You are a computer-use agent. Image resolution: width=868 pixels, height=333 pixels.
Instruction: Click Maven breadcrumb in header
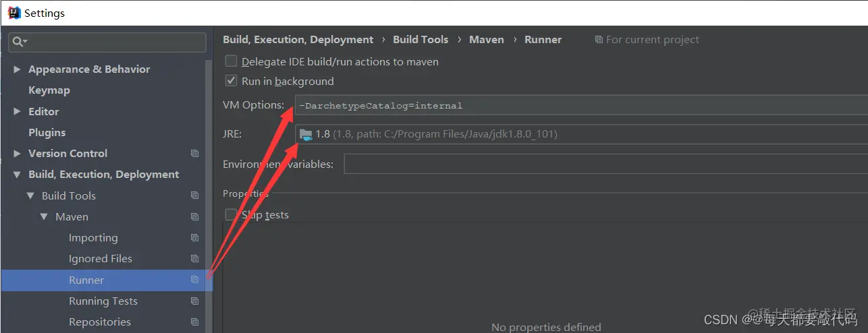click(x=487, y=40)
